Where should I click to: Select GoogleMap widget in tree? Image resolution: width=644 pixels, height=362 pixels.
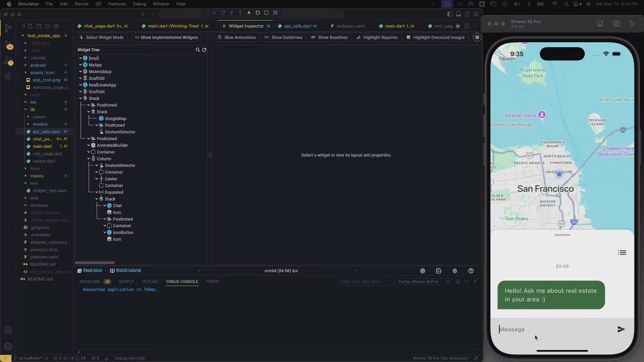(x=115, y=119)
